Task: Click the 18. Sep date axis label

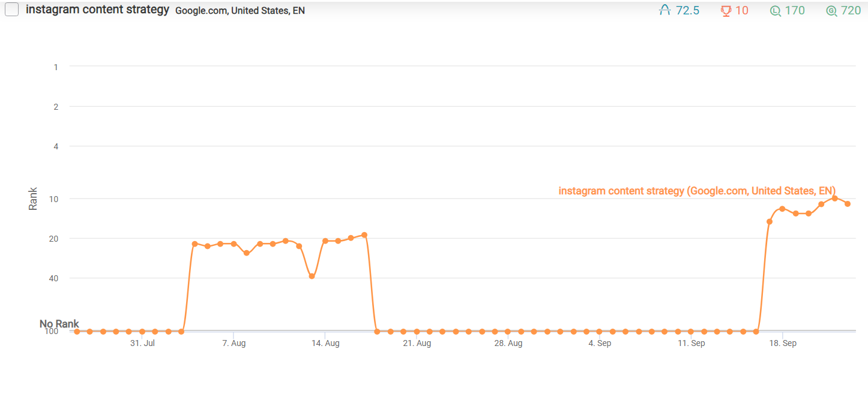Action: coord(783,344)
